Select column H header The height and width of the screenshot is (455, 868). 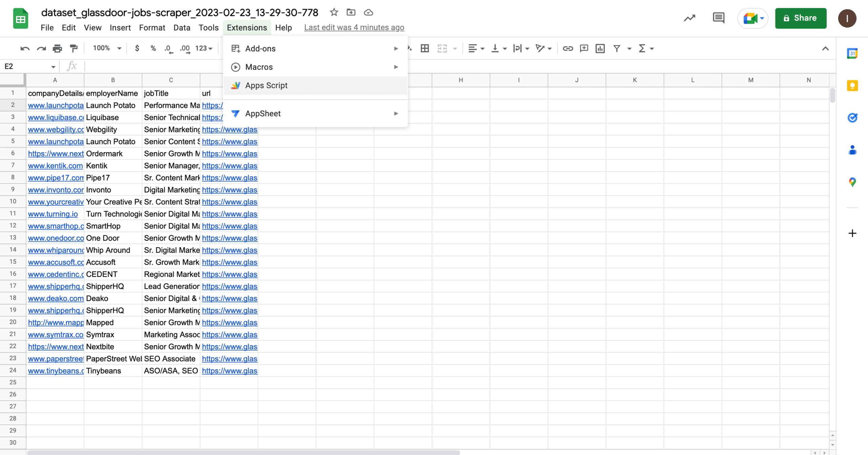tap(461, 80)
